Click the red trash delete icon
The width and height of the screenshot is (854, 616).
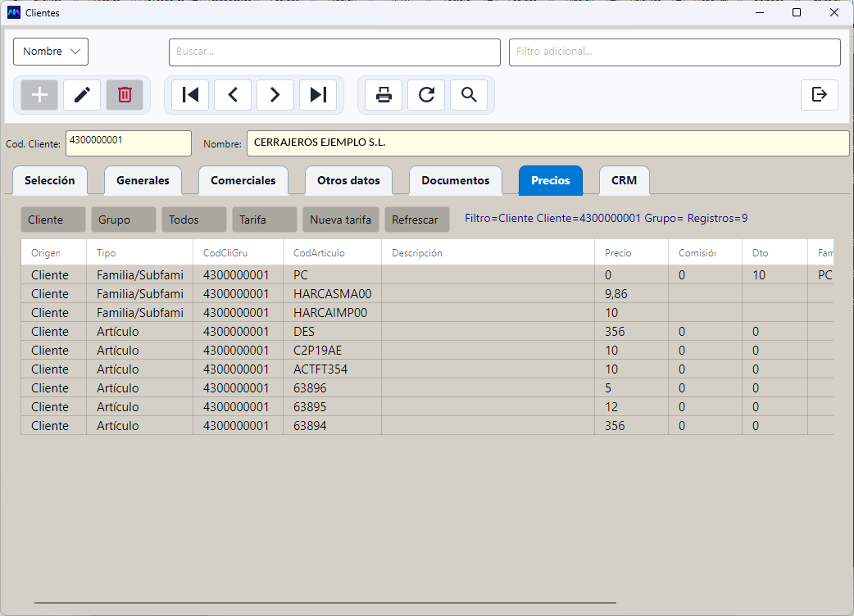[125, 95]
